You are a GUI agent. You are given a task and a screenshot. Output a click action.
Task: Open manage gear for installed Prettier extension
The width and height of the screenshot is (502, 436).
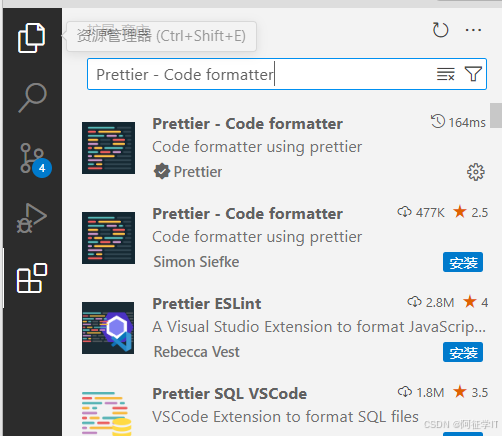coord(476,172)
